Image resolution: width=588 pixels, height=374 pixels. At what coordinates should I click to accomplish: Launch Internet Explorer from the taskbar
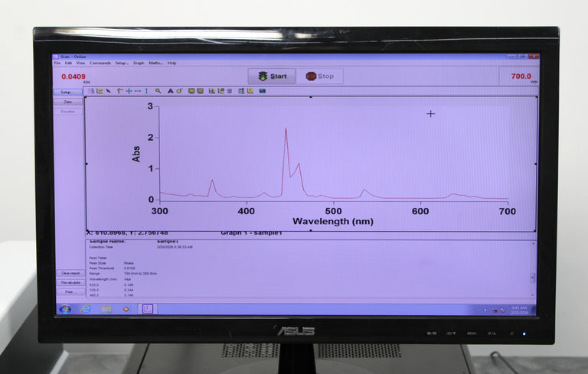point(86,309)
